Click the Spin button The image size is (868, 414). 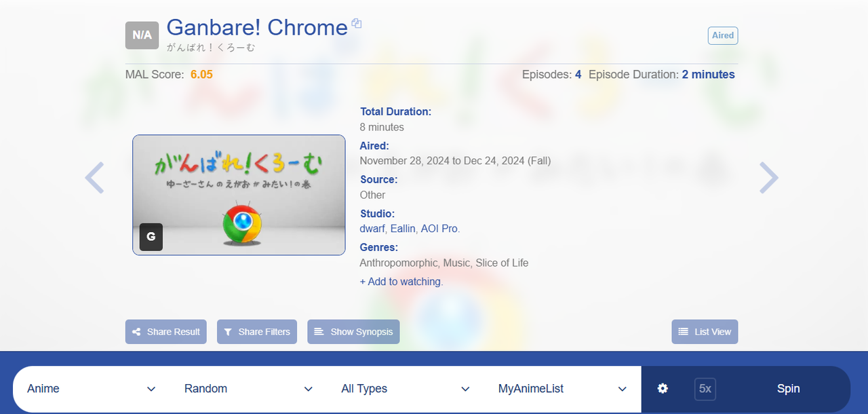[x=789, y=389]
